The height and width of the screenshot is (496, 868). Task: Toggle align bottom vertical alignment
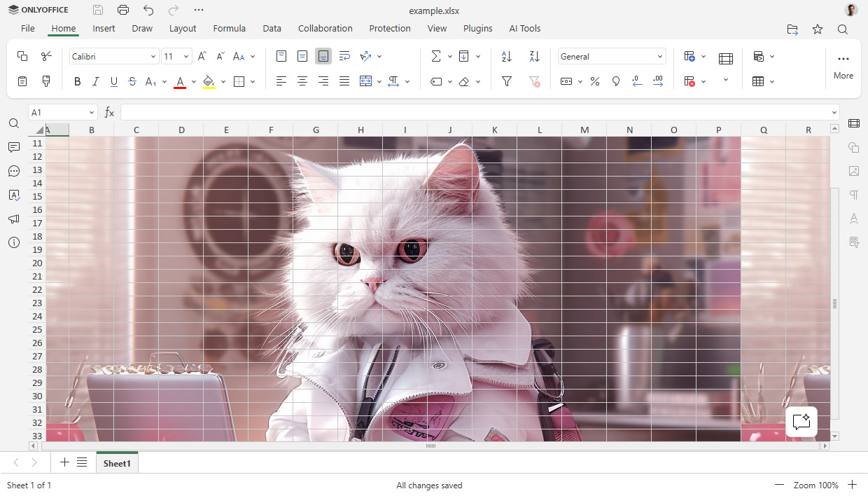323,56
